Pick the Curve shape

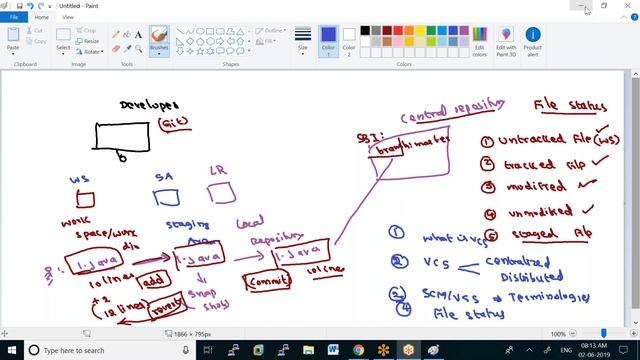tap(190, 31)
